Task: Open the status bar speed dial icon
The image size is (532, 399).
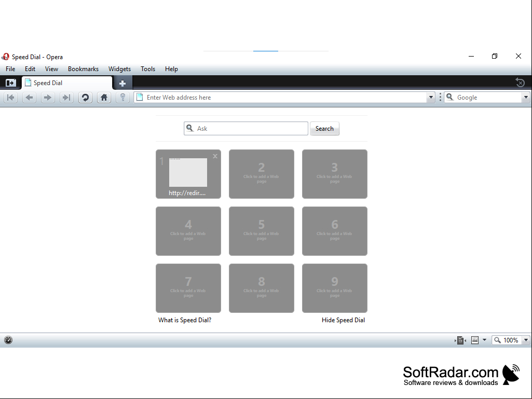Action: (x=8, y=340)
